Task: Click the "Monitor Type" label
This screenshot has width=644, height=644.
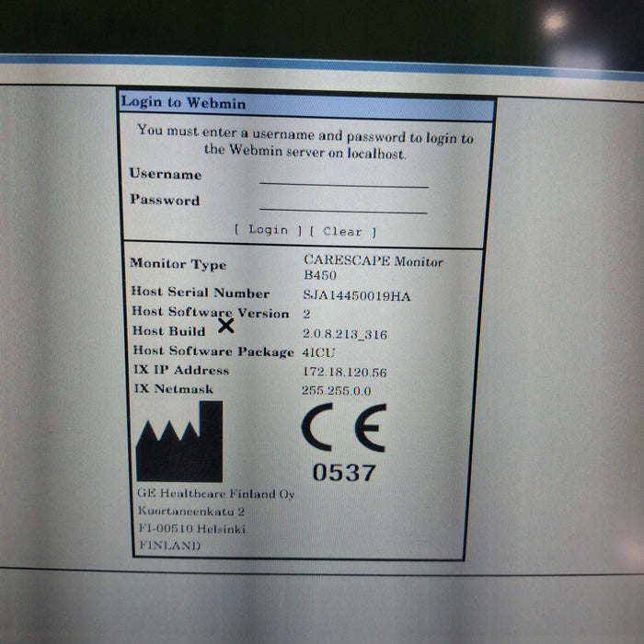Action: pyautogui.click(x=178, y=264)
